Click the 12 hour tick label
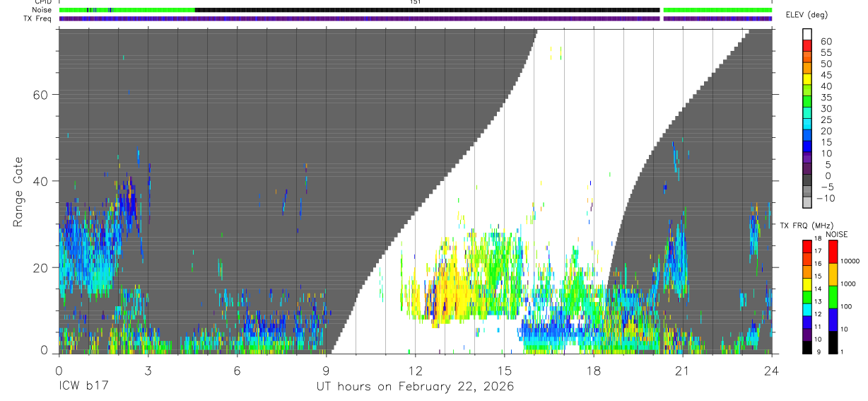This screenshot has width=868, height=401. click(415, 371)
